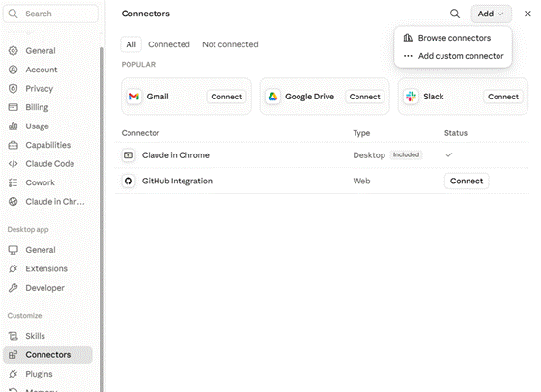
Task: Open Skills settings page
Action: tap(47, 336)
